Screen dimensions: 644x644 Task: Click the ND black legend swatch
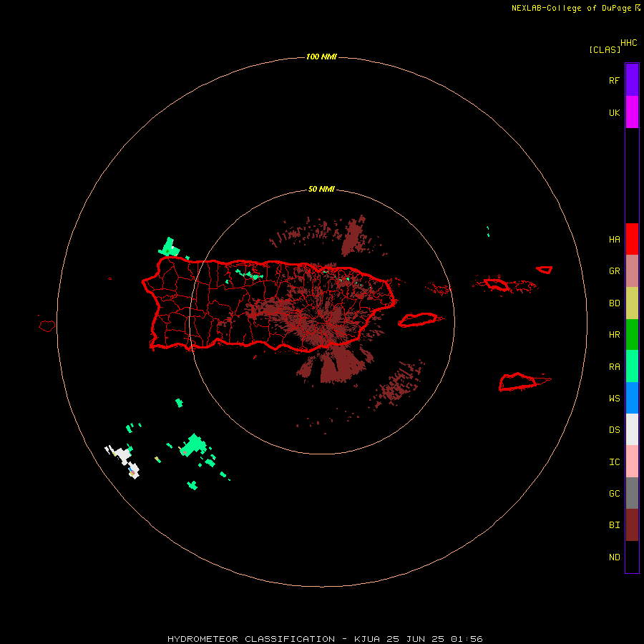(x=632, y=557)
